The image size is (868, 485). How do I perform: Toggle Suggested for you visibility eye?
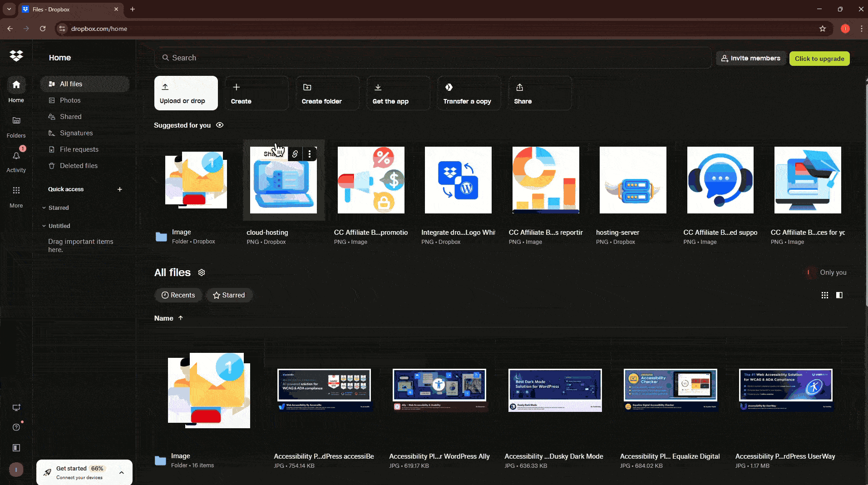220,125
